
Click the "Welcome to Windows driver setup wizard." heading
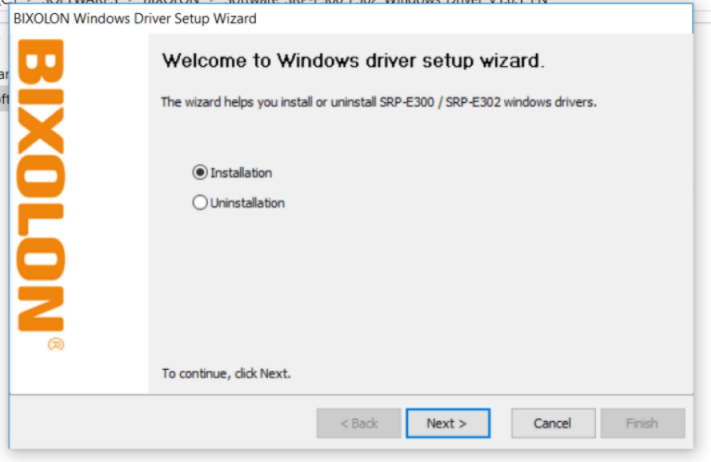point(353,61)
